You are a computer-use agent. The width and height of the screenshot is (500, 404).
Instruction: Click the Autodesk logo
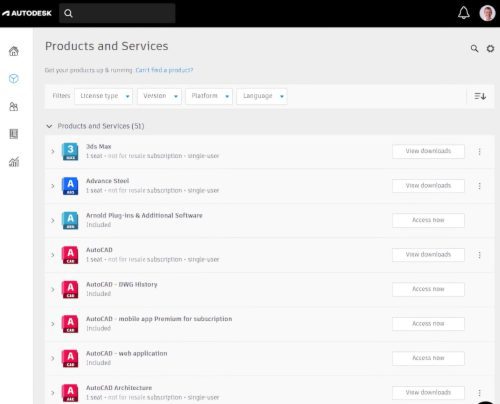[x=27, y=13]
